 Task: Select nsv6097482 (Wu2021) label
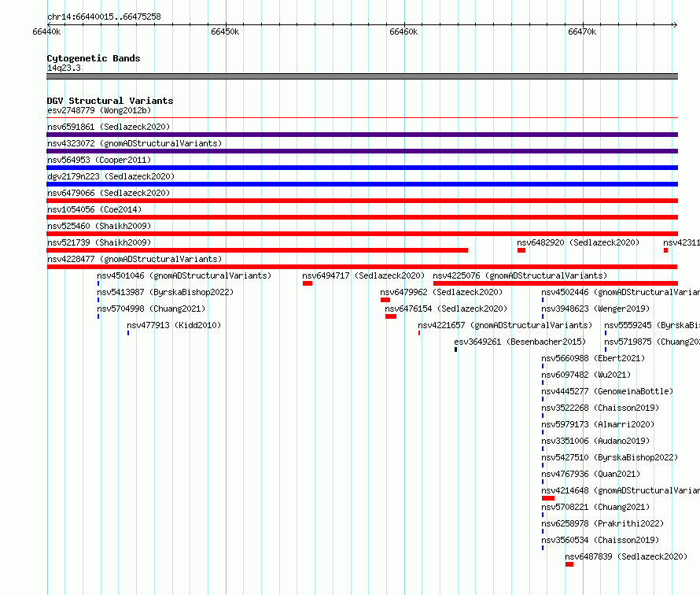pyautogui.click(x=586, y=375)
